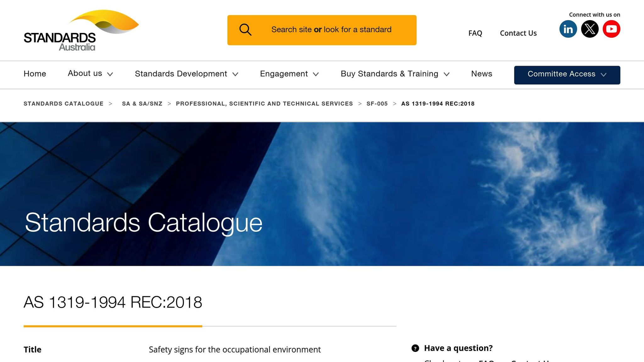The image size is (644, 362).
Task: Open the YouTube social icon
Action: (x=611, y=29)
